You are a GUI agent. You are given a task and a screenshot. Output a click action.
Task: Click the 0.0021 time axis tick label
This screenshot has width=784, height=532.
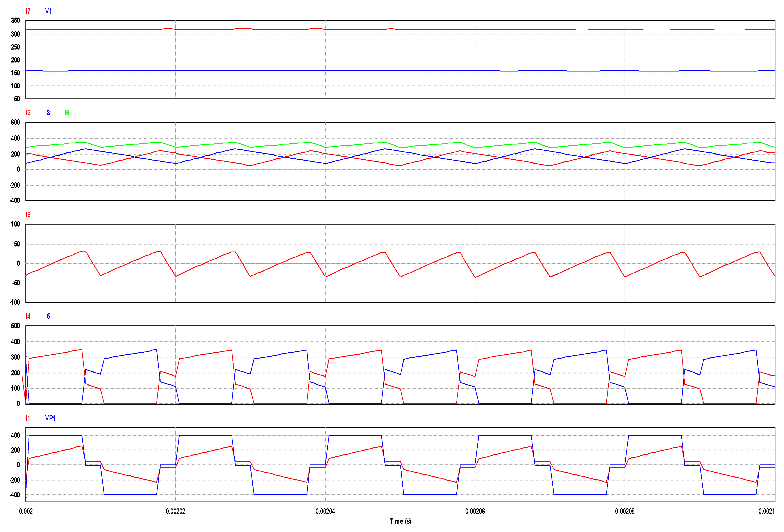click(x=766, y=511)
